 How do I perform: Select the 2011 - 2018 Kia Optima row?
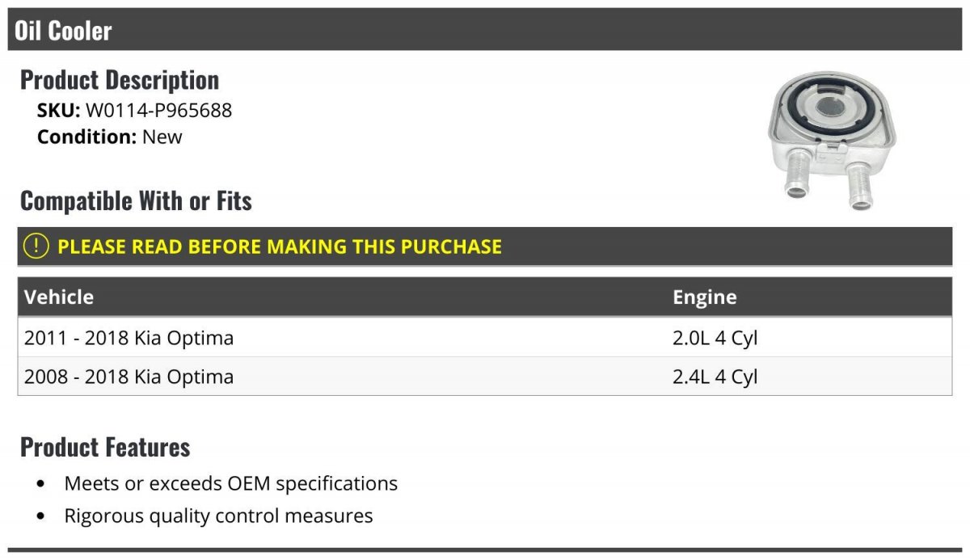129,338
